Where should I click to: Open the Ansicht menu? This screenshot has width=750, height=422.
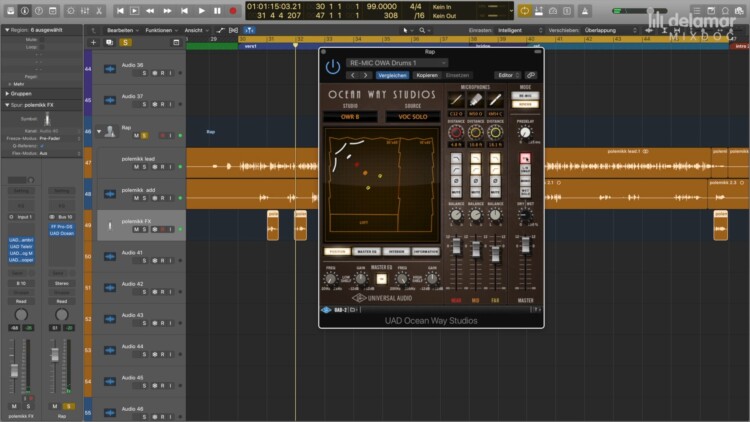click(196, 30)
